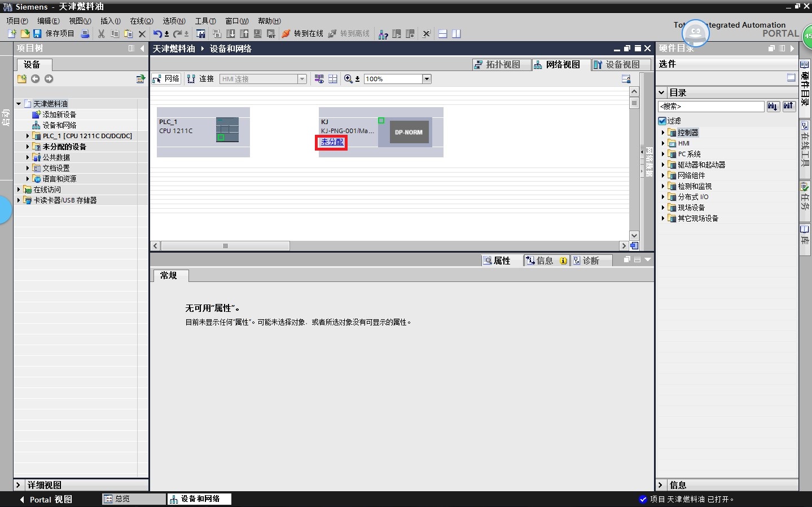812x507 pixels.
Task: Click the Portal 视图 button
Action: coord(45,500)
